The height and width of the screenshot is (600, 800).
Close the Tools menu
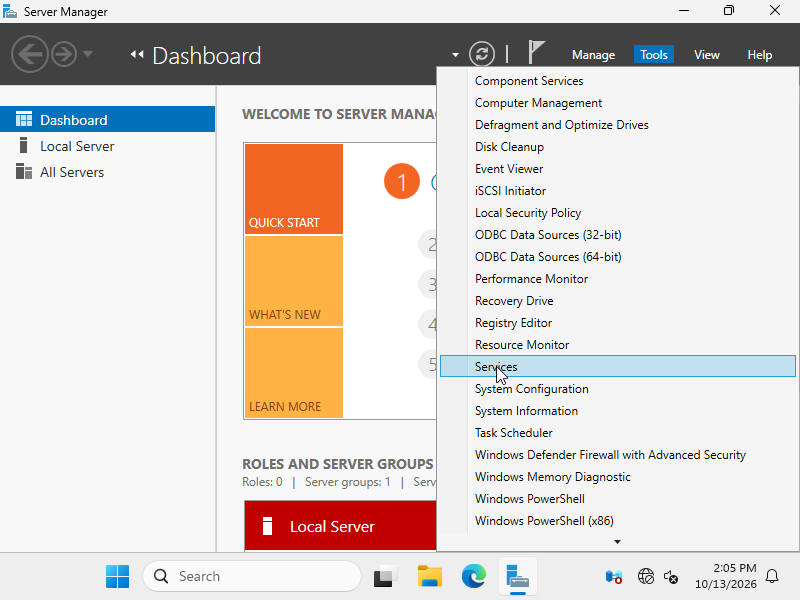point(654,55)
